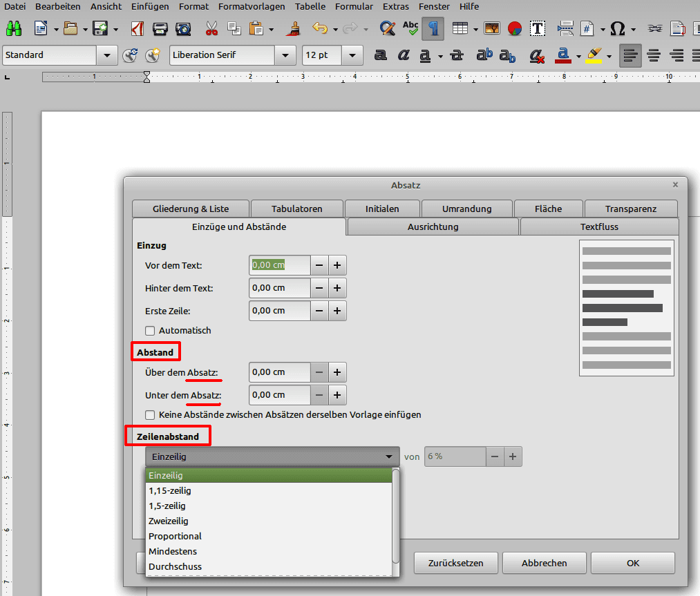Screen dimensions: 700x596
Task: Click the Spellcheck Abc icon
Action: 410,29
